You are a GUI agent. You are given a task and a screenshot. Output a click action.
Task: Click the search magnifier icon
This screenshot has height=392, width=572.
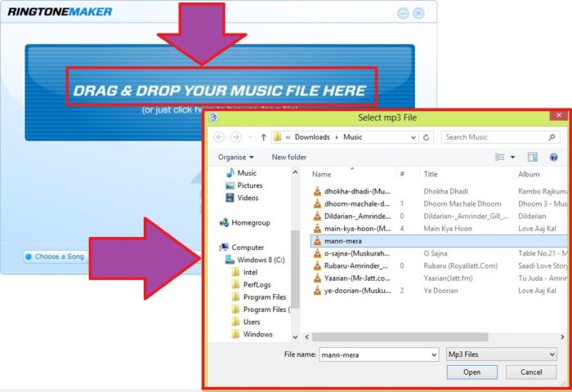pyautogui.click(x=552, y=137)
